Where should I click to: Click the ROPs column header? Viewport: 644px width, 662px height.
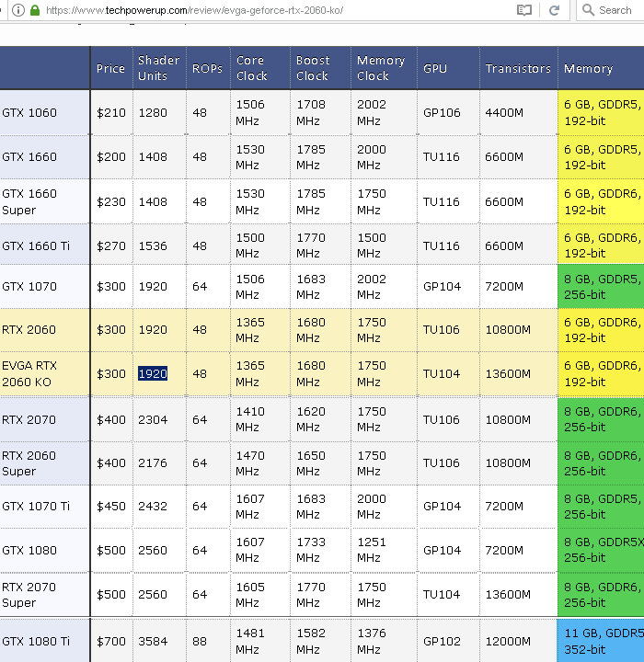point(208,68)
